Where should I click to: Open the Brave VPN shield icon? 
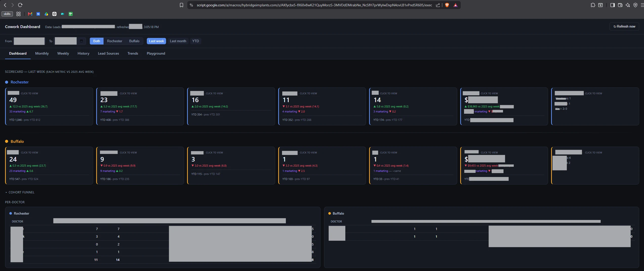pyautogui.click(x=635, y=5)
